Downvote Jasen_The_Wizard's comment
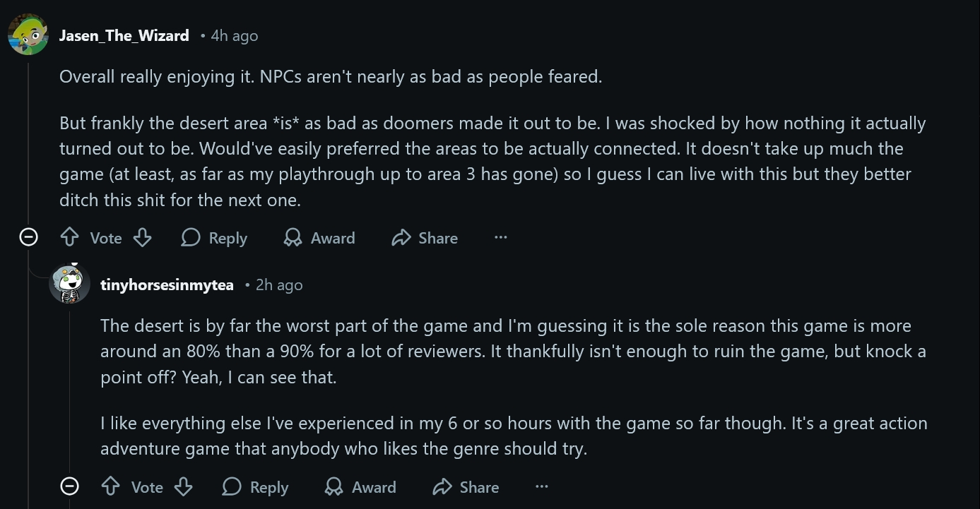The image size is (980, 509). (143, 238)
